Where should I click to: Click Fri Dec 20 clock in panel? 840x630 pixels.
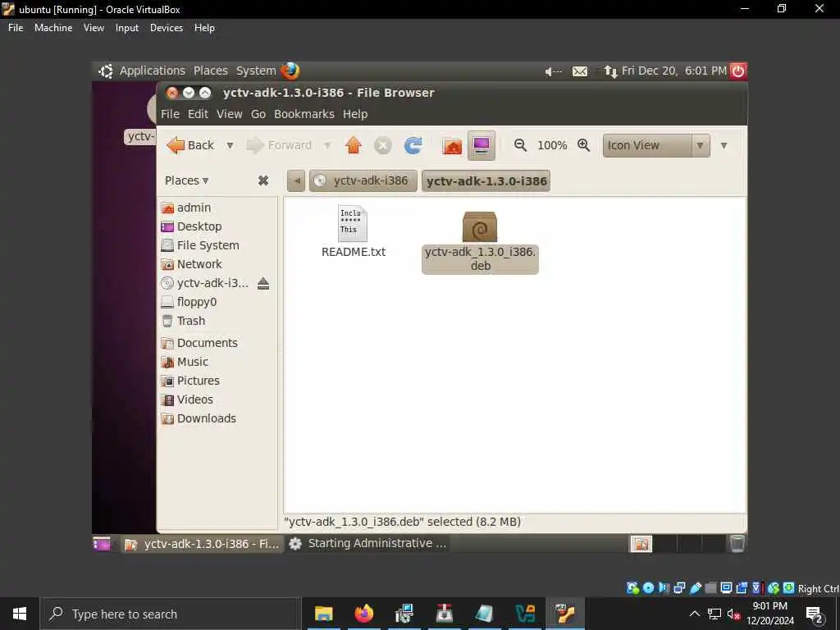click(x=674, y=71)
